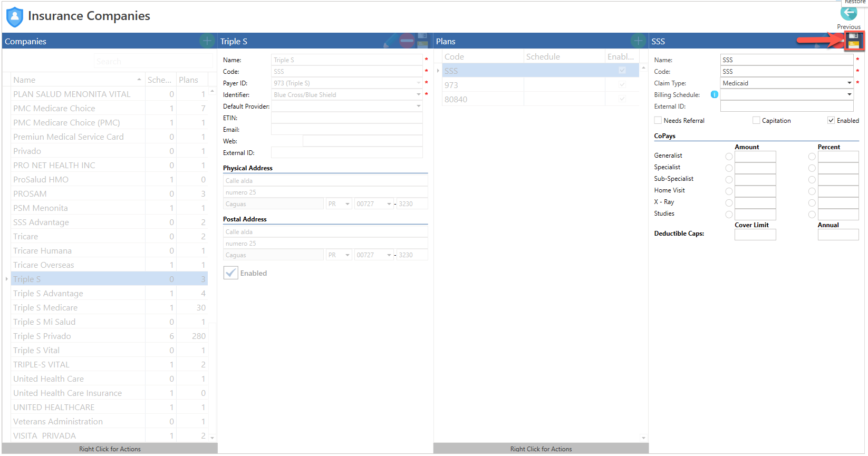Select the PSM Menonita company row
The height and width of the screenshot is (456, 868).
[109, 208]
